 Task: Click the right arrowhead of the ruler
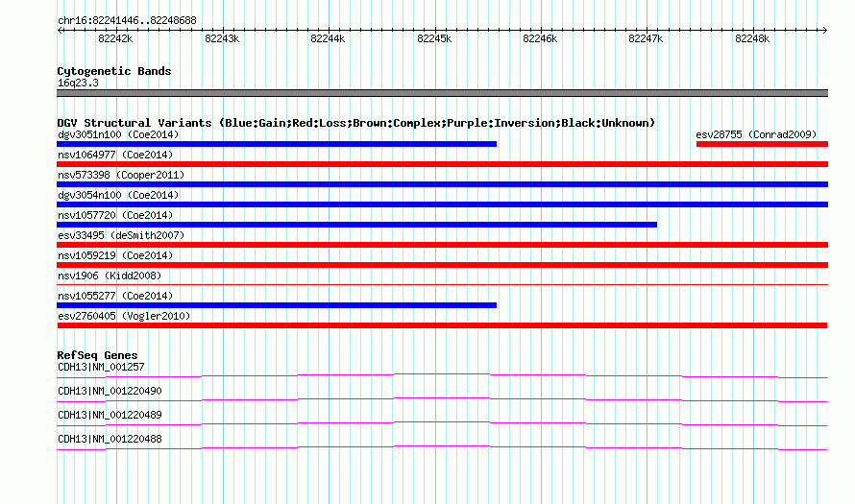(825, 31)
